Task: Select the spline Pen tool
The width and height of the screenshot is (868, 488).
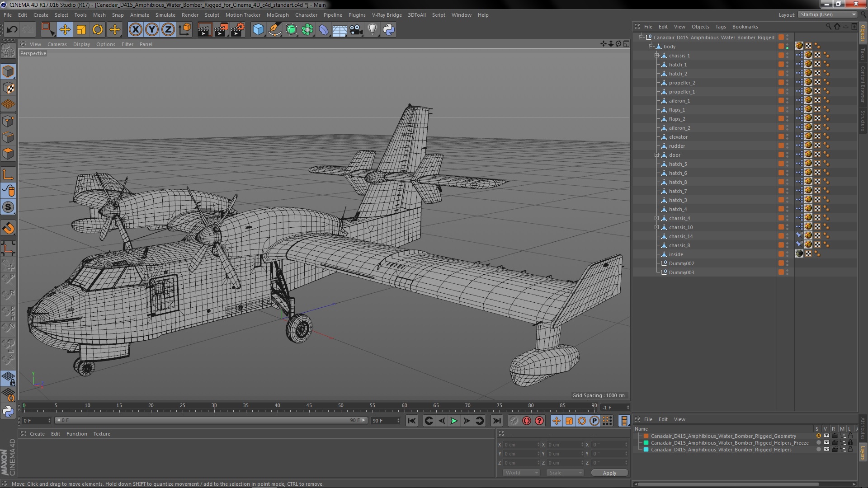Action: click(274, 30)
